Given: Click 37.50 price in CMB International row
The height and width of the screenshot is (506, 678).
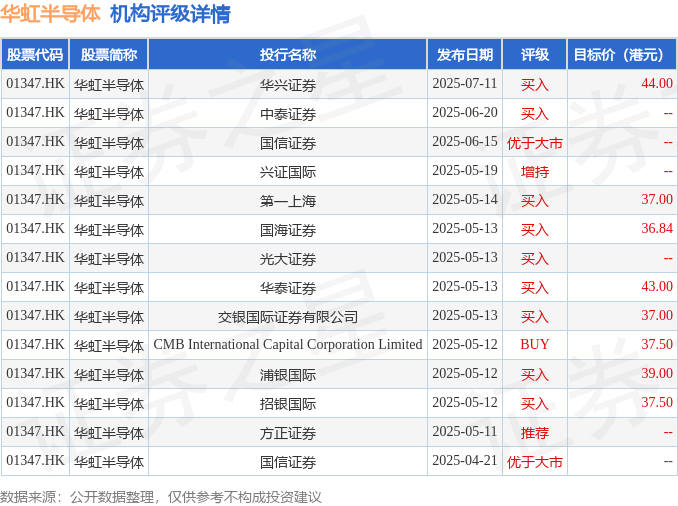Looking at the screenshot, I should pyautogui.click(x=657, y=344).
